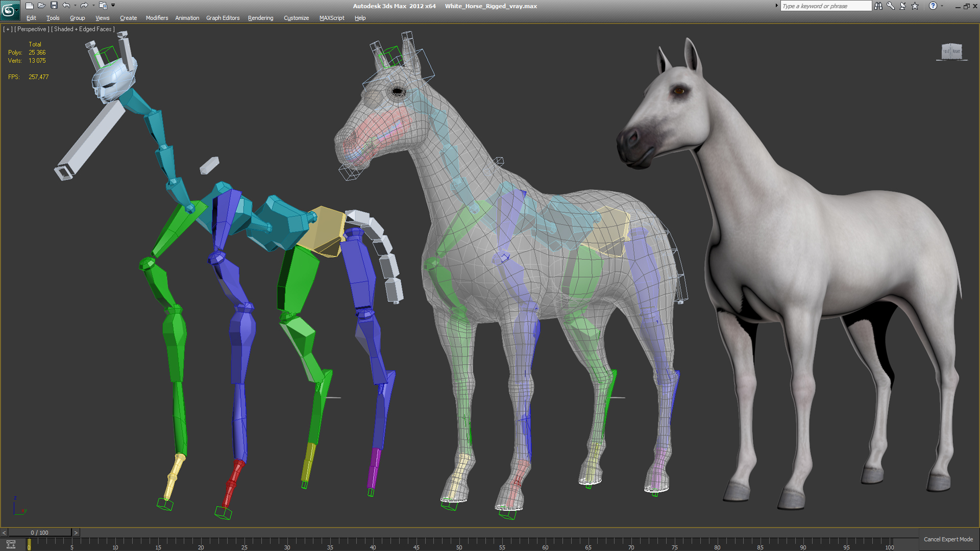The height and width of the screenshot is (551, 980).
Task: Open the Mini Curve Editor icon
Action: tap(11, 544)
